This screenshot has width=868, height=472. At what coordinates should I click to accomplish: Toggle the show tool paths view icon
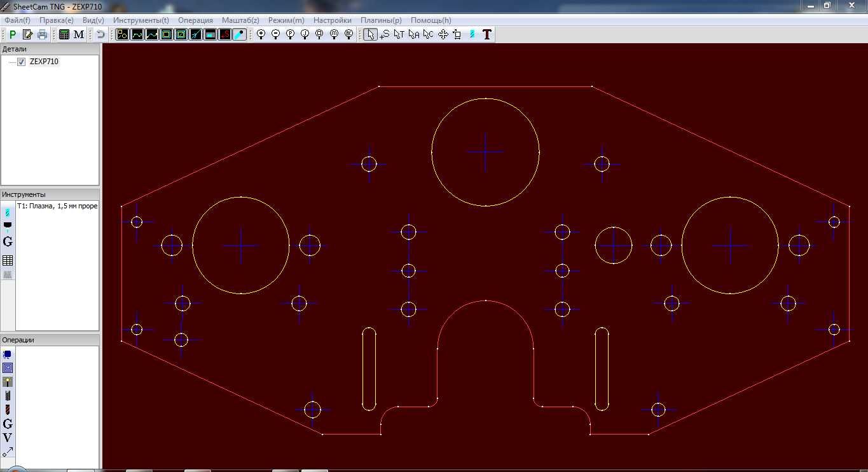click(x=137, y=34)
